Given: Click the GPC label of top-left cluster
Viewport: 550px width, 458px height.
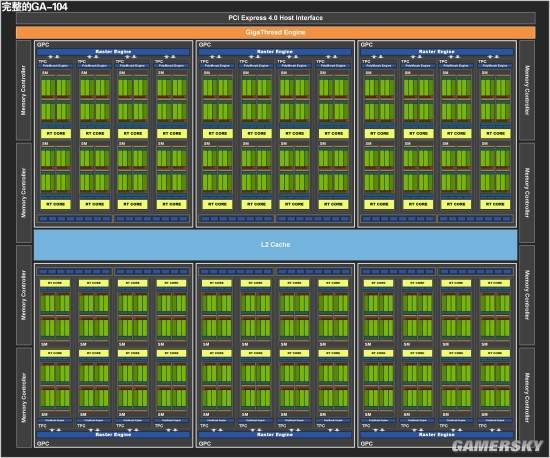Looking at the screenshot, I should (43, 45).
